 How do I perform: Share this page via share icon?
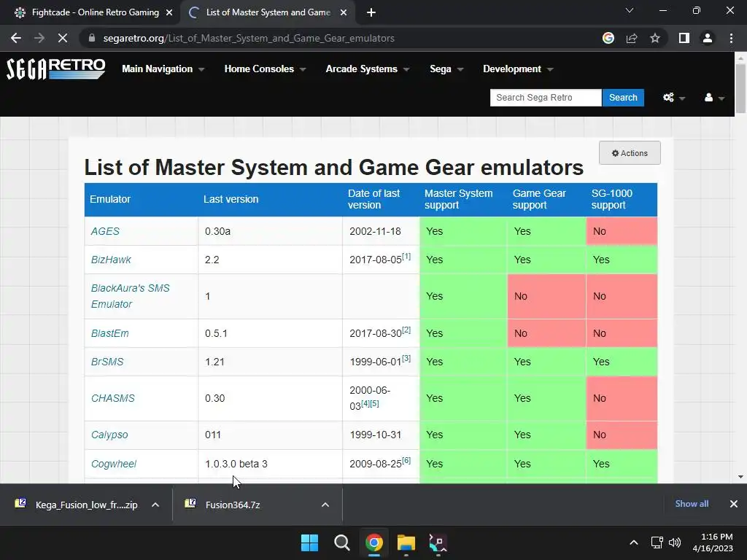(x=632, y=38)
